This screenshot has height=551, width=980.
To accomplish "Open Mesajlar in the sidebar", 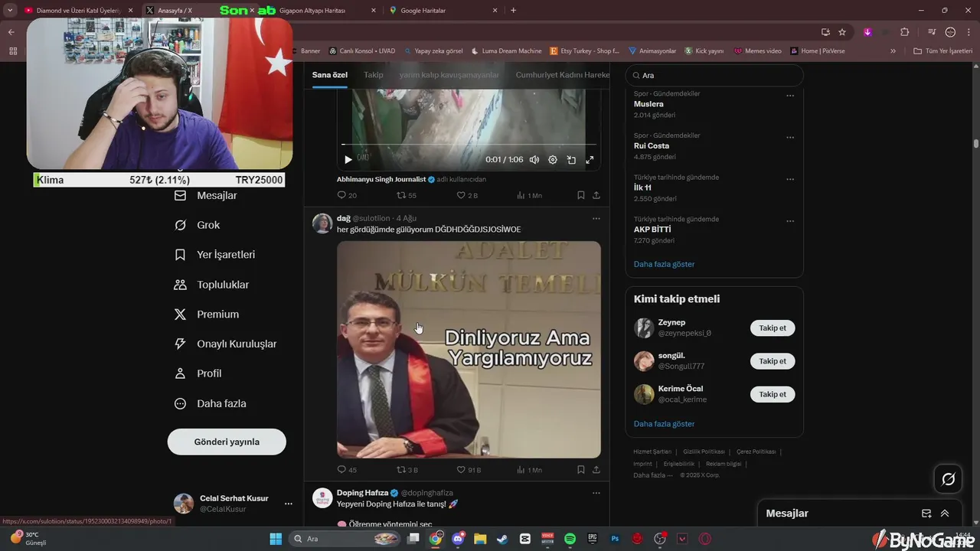I will point(206,195).
